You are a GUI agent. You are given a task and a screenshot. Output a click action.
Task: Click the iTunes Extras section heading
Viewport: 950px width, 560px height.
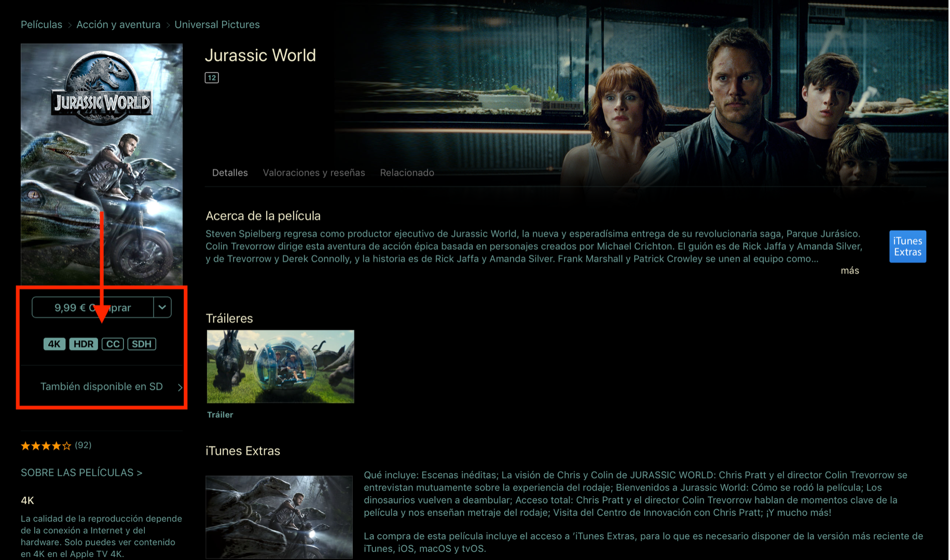coord(243,451)
